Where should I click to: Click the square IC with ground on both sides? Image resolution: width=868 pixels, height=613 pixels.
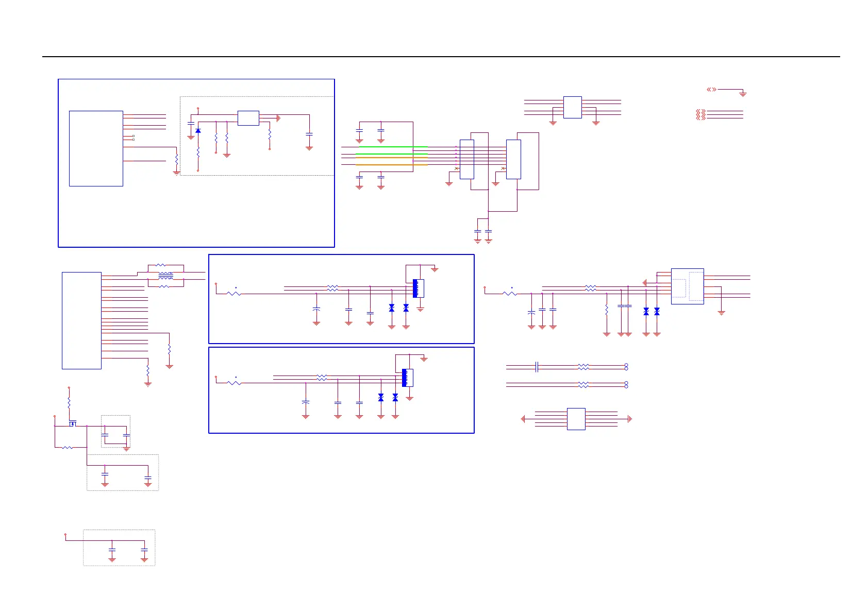point(576,419)
